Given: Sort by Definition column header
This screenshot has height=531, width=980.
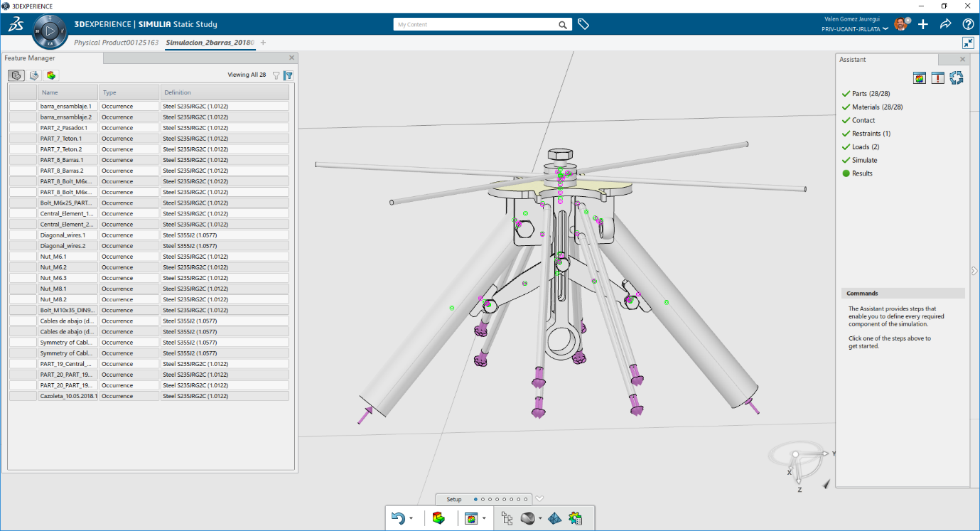Looking at the screenshot, I should 225,92.
